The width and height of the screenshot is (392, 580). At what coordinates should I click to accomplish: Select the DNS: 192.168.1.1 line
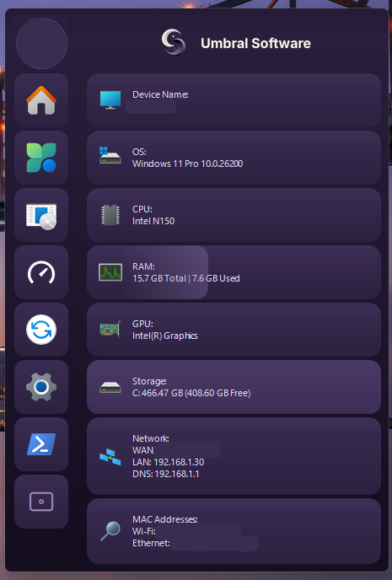pyautogui.click(x=166, y=474)
